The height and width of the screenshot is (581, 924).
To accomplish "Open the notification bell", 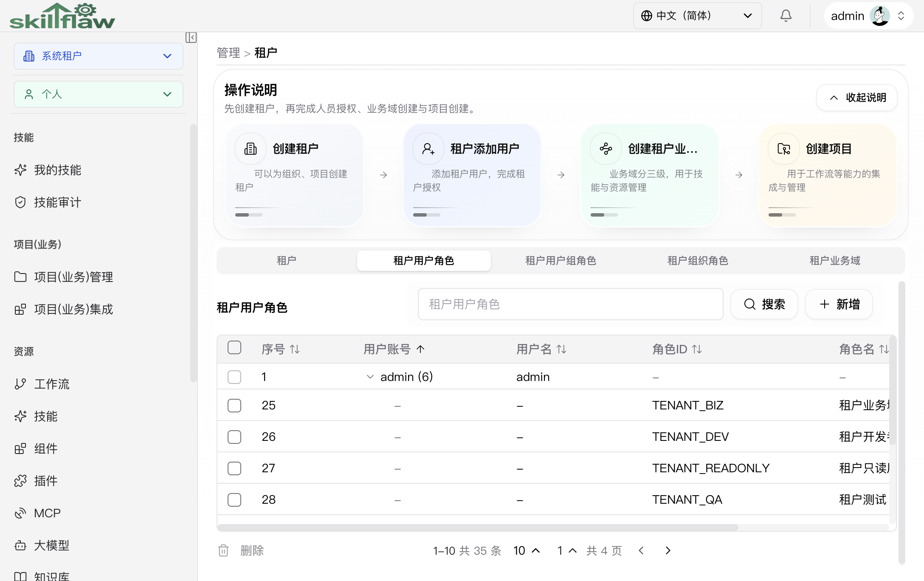I will coord(786,16).
